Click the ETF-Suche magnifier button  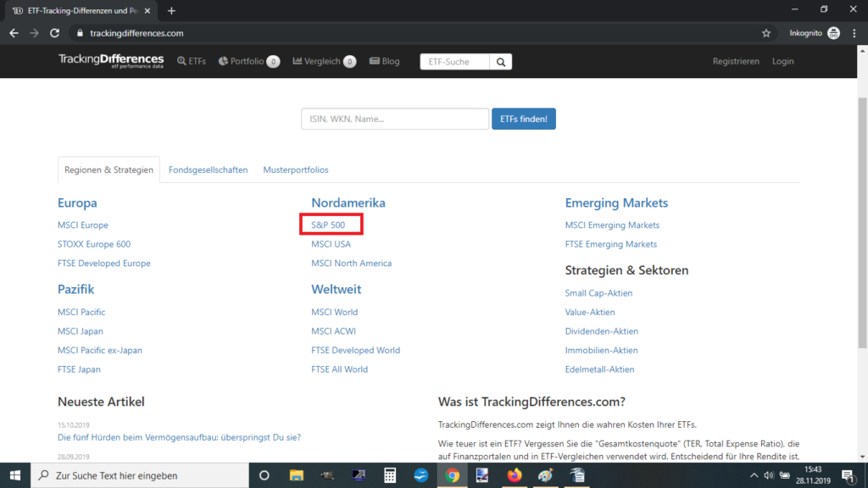point(501,61)
